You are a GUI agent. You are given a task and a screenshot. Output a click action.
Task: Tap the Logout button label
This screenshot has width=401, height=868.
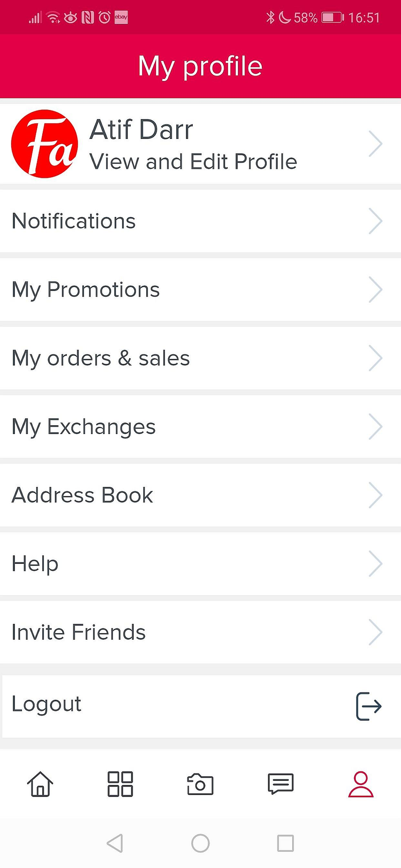[46, 704]
